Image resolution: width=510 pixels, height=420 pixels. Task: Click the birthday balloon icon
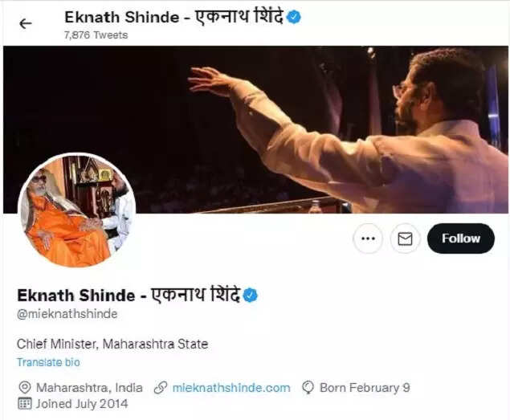point(308,387)
